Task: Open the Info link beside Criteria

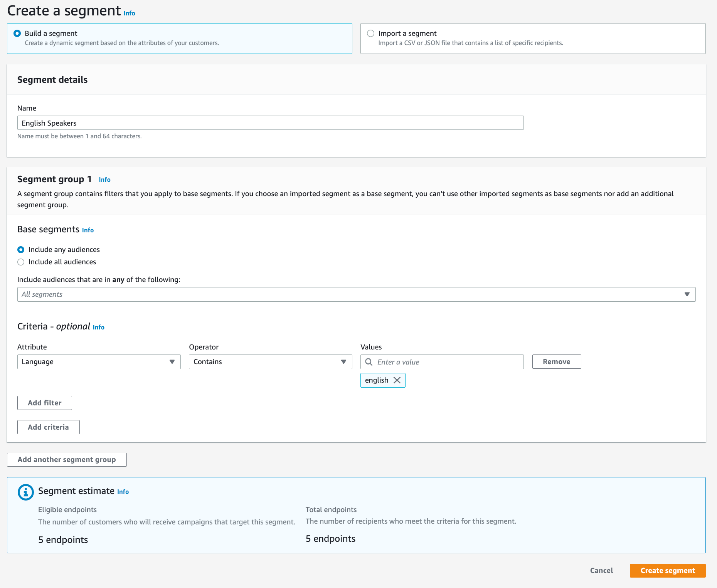Action: point(98,327)
